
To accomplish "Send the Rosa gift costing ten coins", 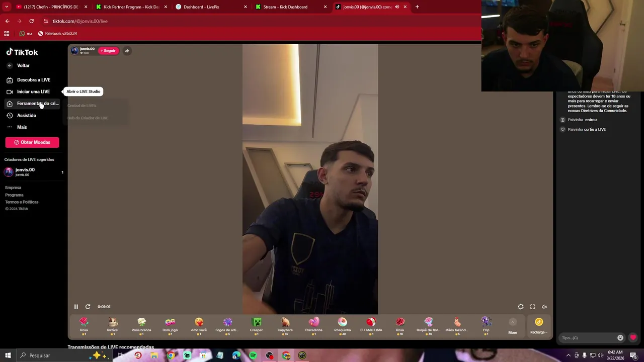I will (x=400, y=326).
